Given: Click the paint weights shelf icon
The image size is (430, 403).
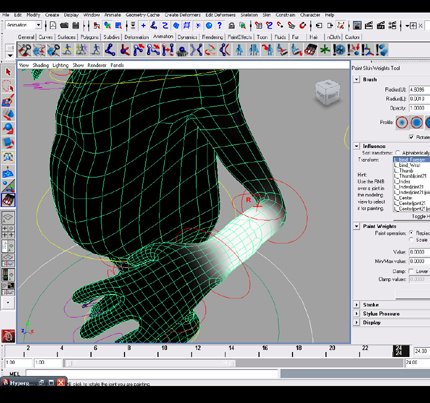Looking at the screenshot, I should [x=310, y=50].
